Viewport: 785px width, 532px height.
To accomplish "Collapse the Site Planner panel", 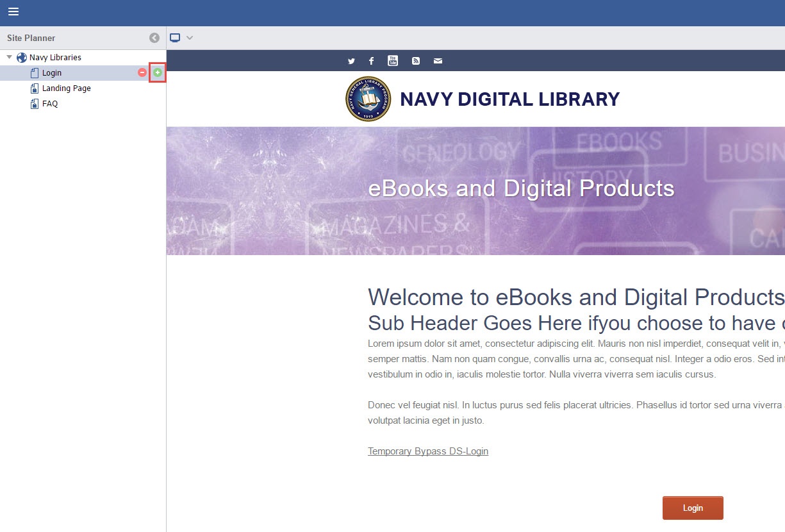I will click(x=154, y=38).
